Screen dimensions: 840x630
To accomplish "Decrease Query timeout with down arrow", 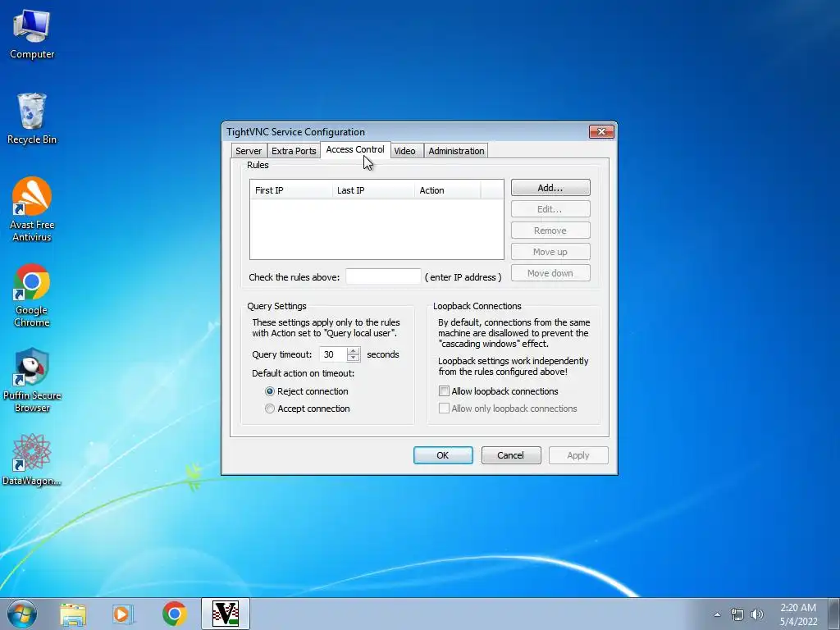I will pyautogui.click(x=353, y=358).
